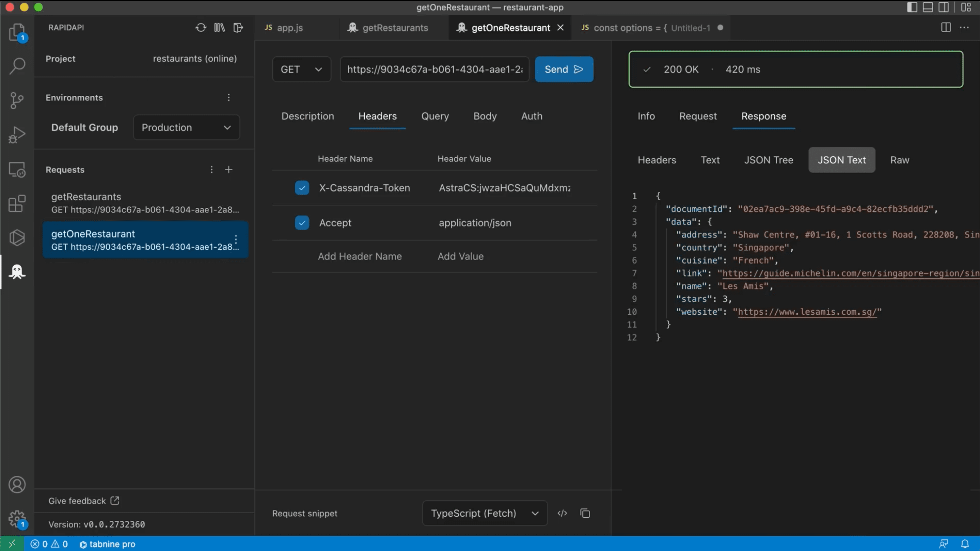This screenshot has height=551, width=980.
Task: Show response Headers sub-tab
Action: (x=657, y=160)
